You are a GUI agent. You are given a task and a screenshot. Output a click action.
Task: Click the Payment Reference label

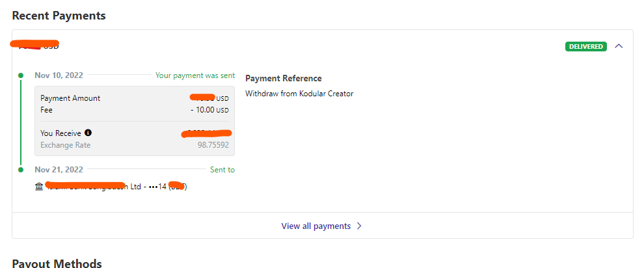(283, 79)
